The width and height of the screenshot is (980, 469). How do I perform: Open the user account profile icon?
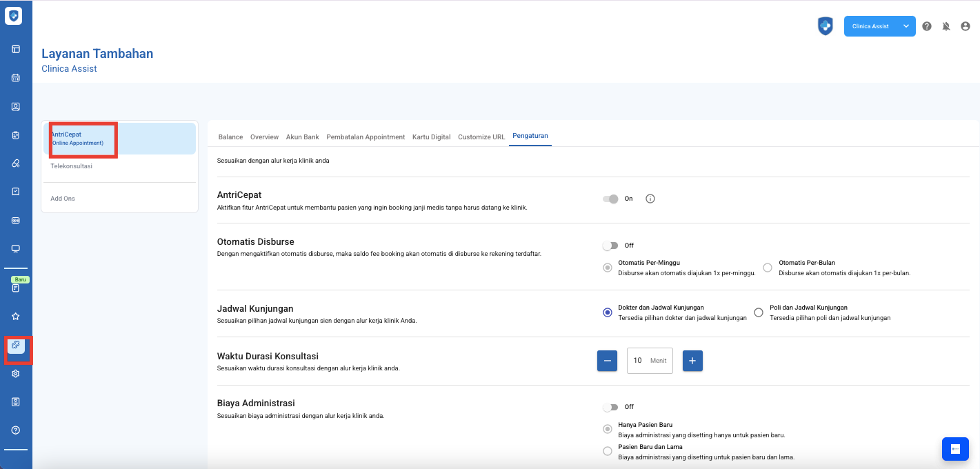pos(966,26)
